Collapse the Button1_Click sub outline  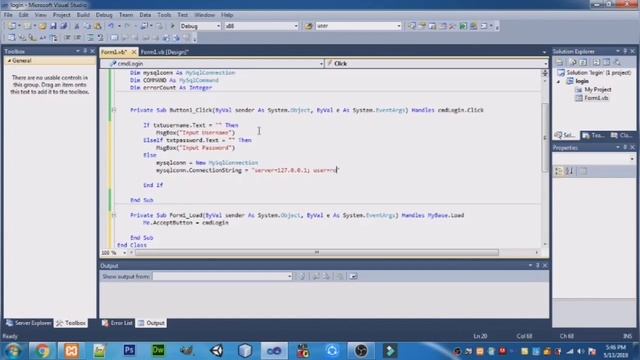click(114, 110)
